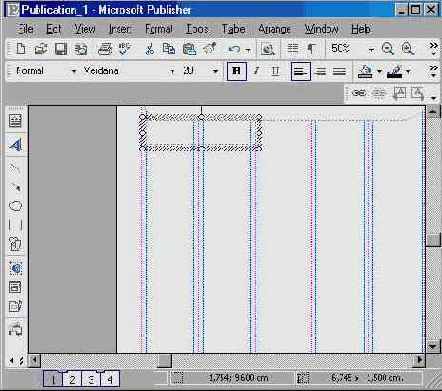Open the File menu
442x391 pixels.
[25, 29]
